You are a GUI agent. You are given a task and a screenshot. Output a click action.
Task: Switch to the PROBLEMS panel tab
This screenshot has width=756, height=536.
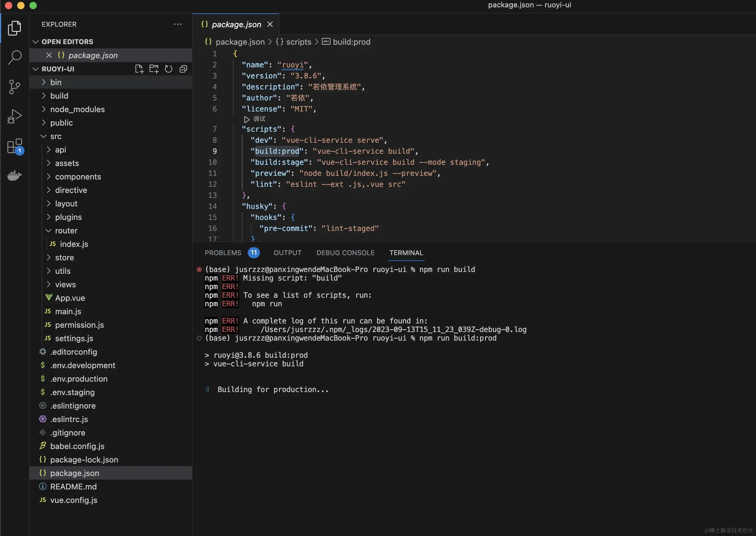pyautogui.click(x=223, y=253)
